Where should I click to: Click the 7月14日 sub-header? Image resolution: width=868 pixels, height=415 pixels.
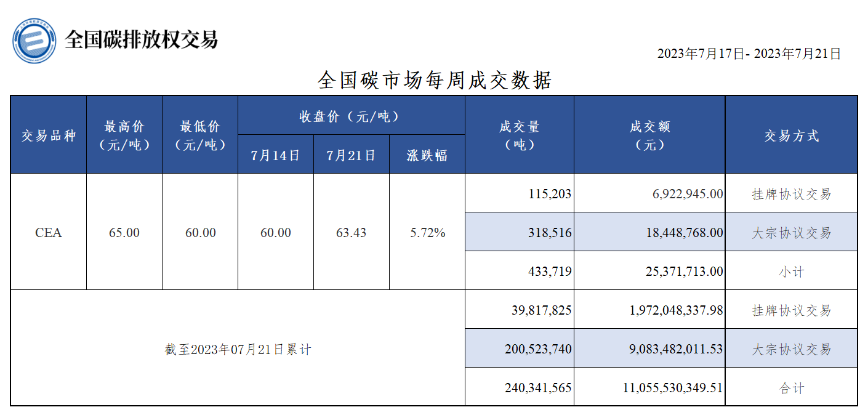tap(275, 155)
